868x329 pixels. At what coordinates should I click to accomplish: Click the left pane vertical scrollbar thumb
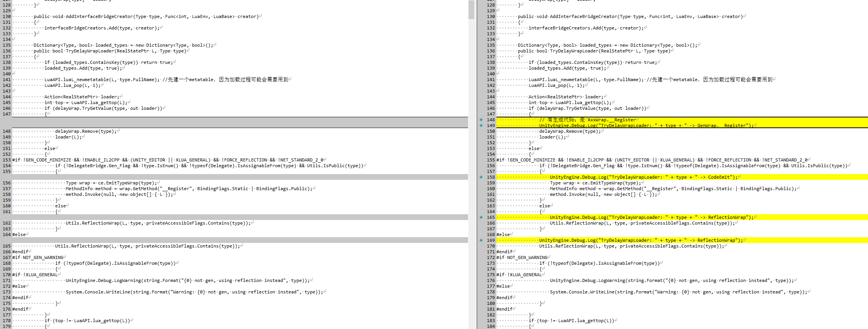(471, 10)
